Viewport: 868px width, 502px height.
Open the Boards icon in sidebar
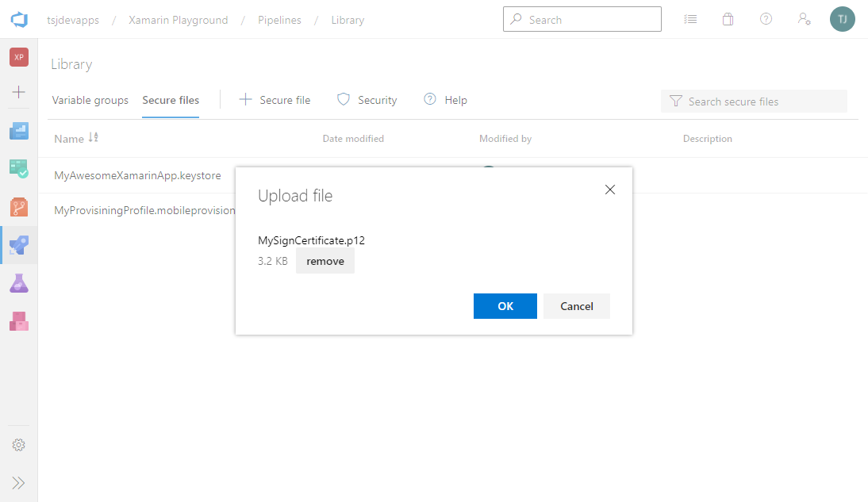tap(19, 169)
